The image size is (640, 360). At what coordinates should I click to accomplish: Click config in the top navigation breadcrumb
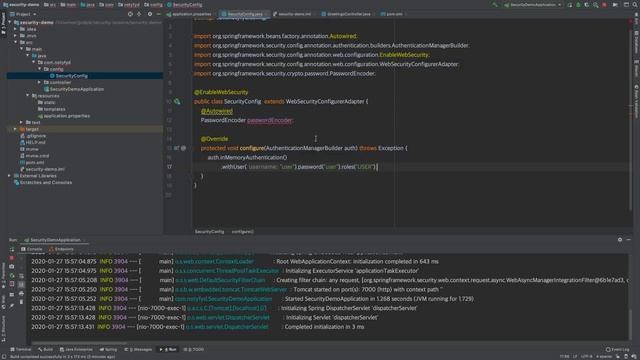[x=153, y=5]
